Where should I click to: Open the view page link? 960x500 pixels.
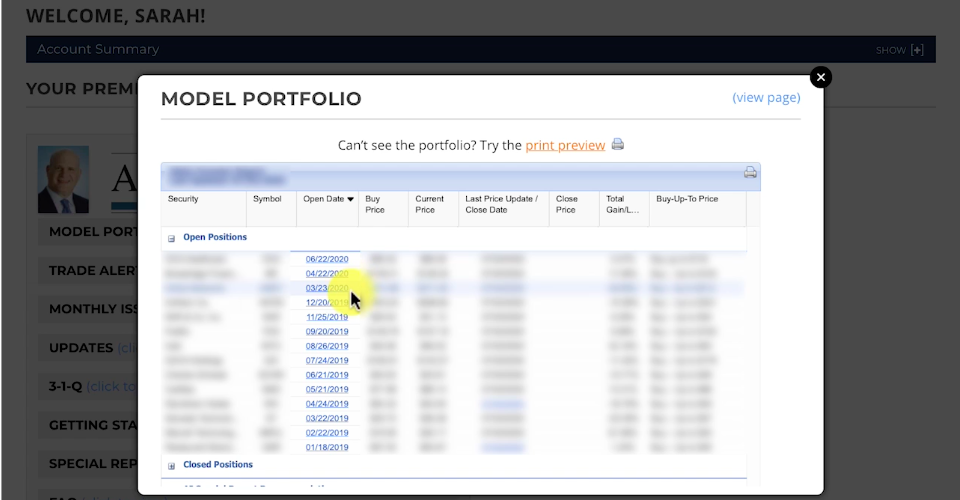pos(766,98)
